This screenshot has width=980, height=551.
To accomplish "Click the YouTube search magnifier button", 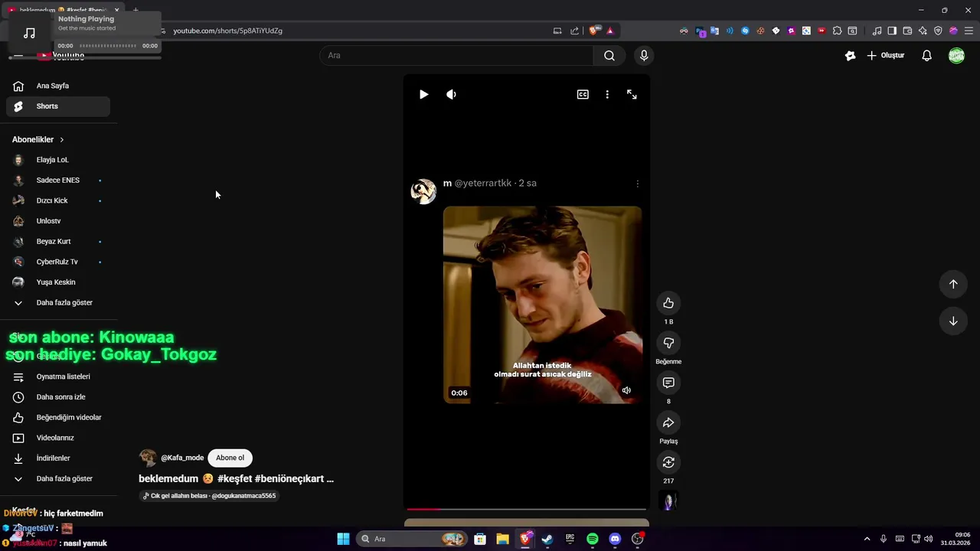I will pos(609,55).
